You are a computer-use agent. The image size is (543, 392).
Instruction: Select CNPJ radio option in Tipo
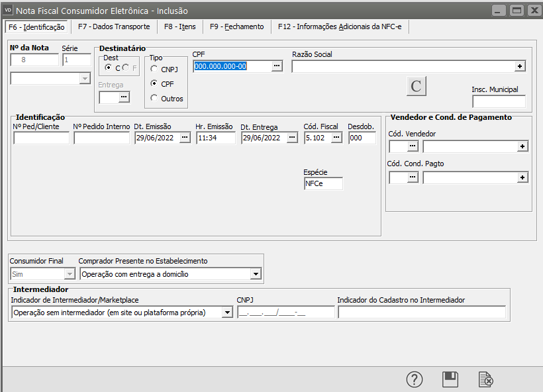[154, 69]
